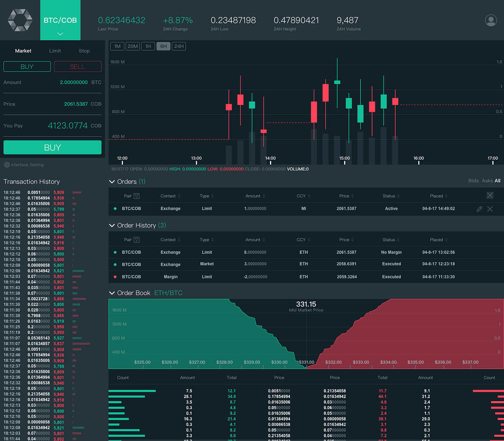Switch to the Stop order tab
The height and width of the screenshot is (441, 504).
click(x=84, y=51)
